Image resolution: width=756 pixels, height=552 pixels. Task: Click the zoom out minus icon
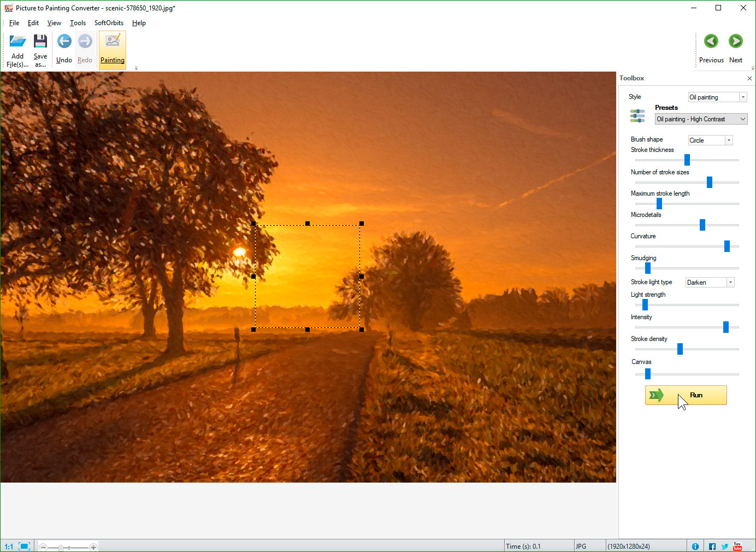[43, 547]
